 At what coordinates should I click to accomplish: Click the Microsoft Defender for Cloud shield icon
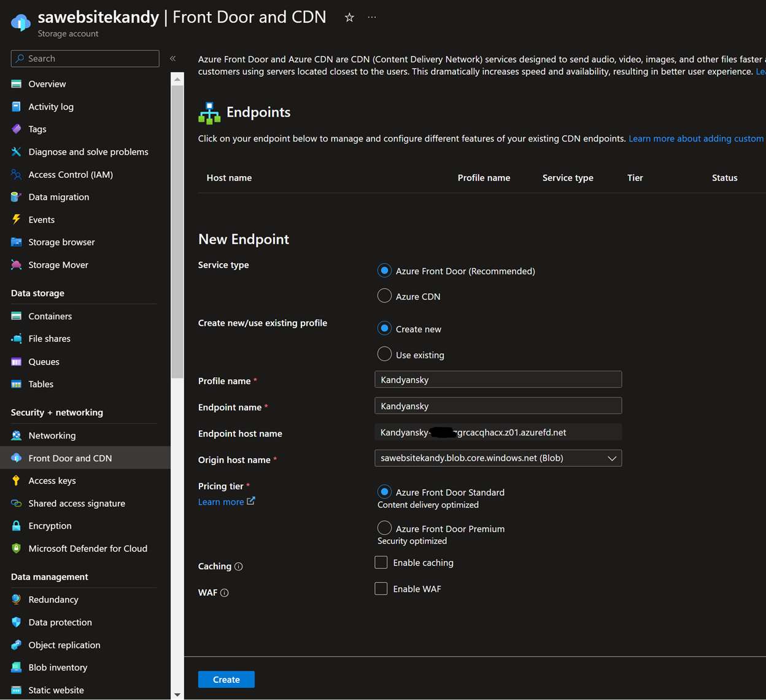17,548
